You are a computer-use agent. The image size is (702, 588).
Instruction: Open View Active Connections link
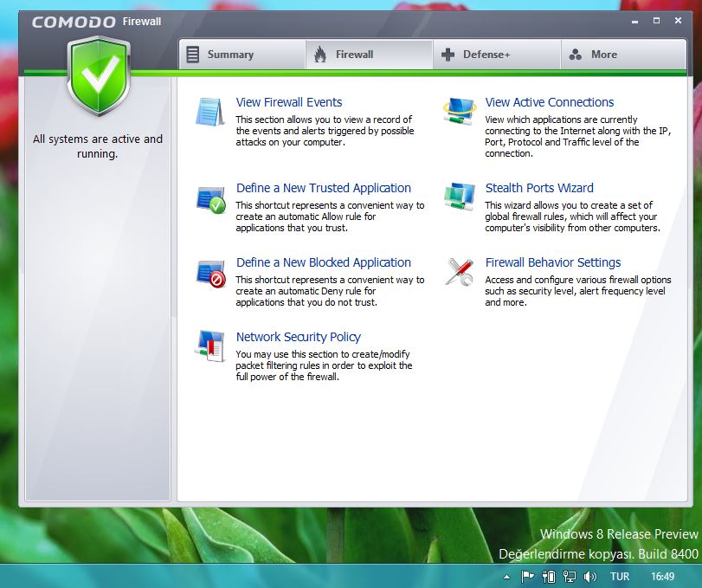pyautogui.click(x=550, y=102)
